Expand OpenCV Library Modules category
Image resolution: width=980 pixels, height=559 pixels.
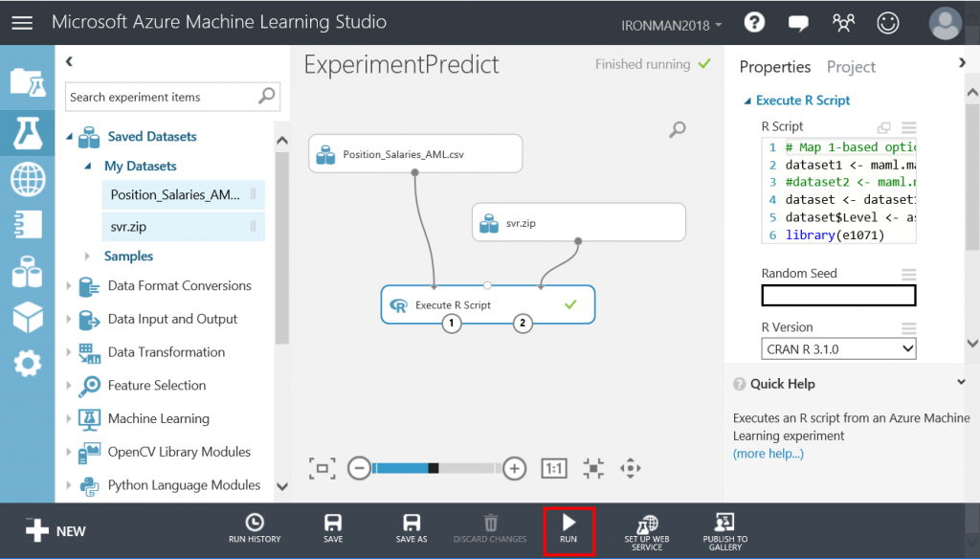coord(69,452)
